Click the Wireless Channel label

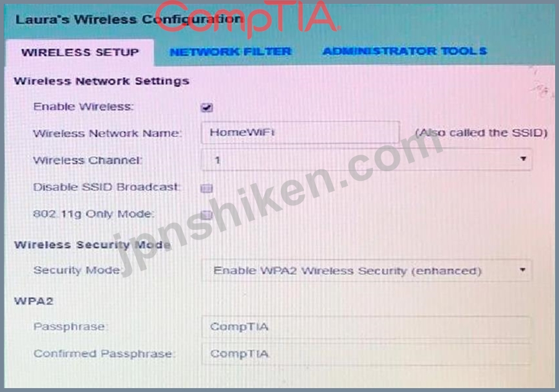pyautogui.click(x=88, y=160)
